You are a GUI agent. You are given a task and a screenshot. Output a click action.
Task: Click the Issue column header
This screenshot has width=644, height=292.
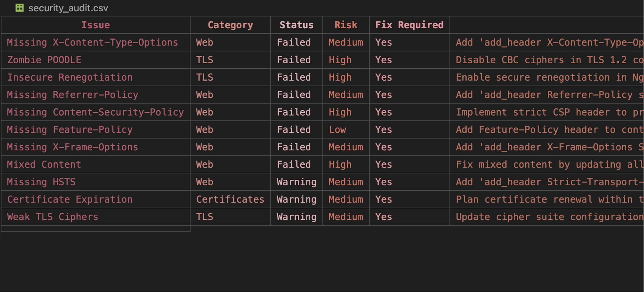coord(96,25)
